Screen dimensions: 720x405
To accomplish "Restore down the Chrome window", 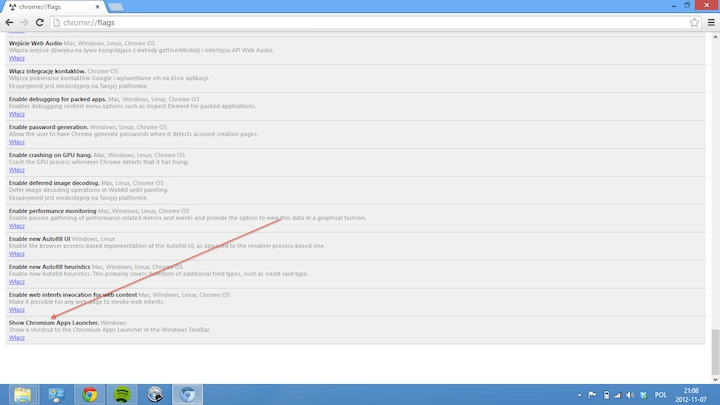I will pos(687,6).
